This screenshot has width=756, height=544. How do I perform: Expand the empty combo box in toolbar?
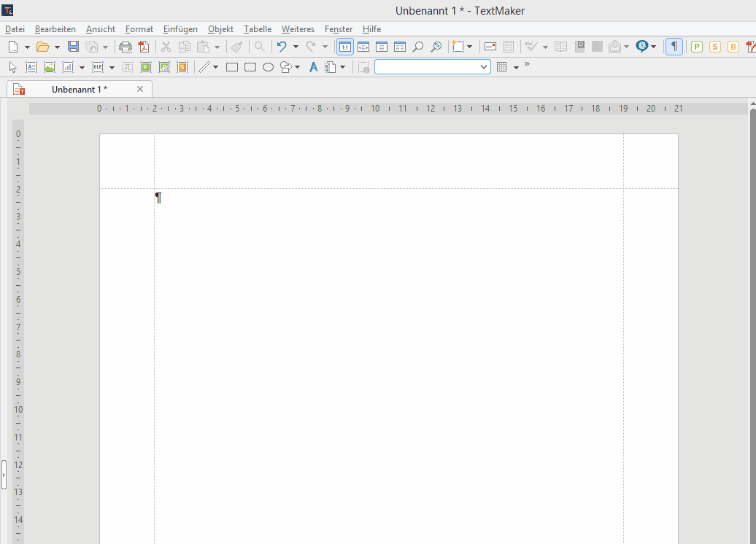point(485,67)
